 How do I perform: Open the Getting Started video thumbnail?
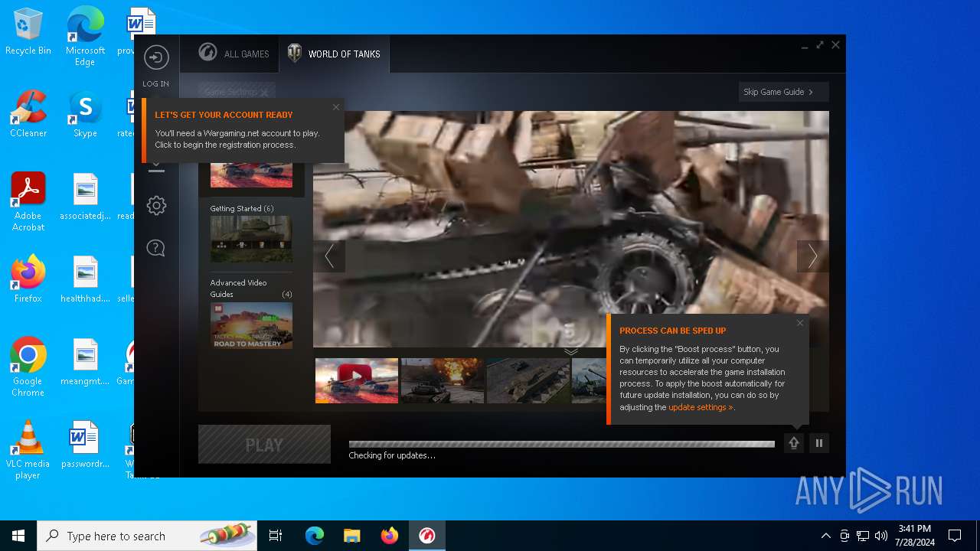click(251, 239)
